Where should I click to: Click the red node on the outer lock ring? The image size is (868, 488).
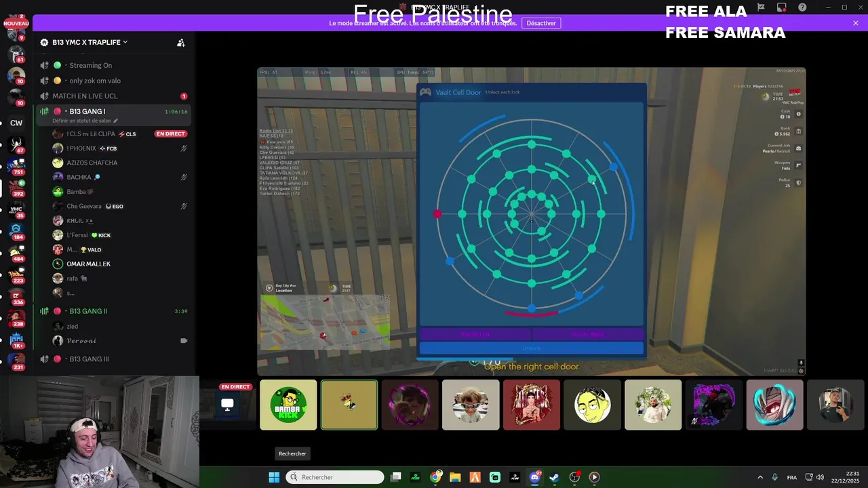(x=437, y=214)
